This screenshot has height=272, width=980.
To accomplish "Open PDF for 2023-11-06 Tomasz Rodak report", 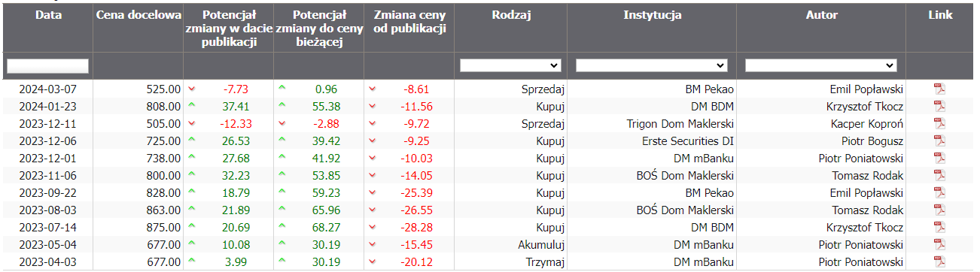I will click(x=939, y=175).
